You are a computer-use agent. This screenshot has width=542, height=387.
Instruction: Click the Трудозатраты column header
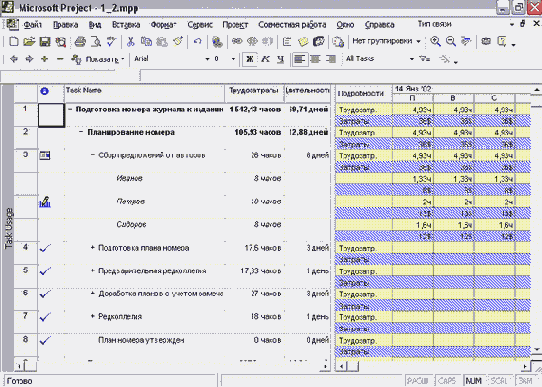[254, 93]
